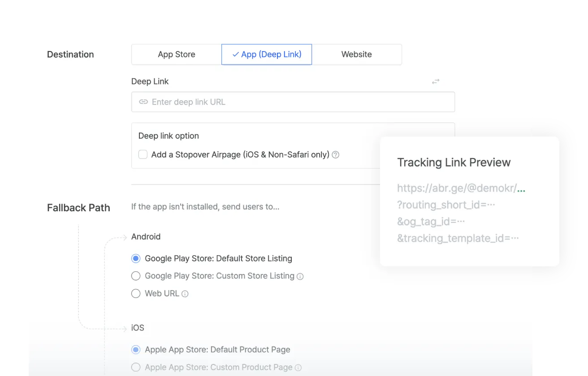Open the help tooltip beside Stopover Airpage option

coord(336,154)
